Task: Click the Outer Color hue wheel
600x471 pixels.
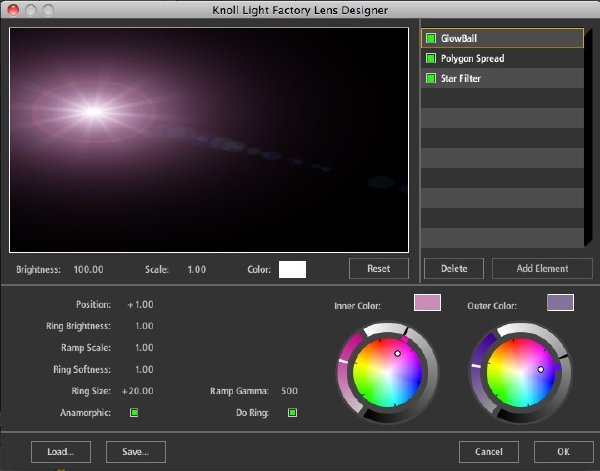Action: pyautogui.click(x=521, y=372)
